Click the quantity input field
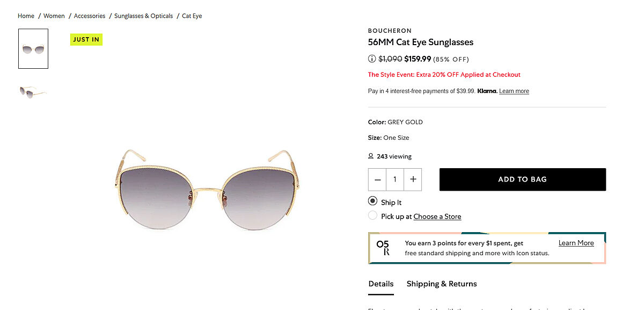The height and width of the screenshot is (310, 644). tap(395, 179)
